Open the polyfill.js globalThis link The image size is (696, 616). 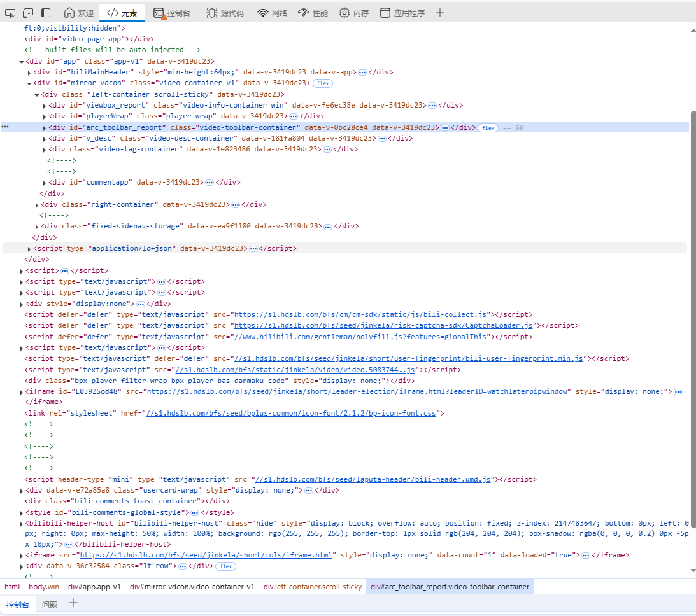360,337
